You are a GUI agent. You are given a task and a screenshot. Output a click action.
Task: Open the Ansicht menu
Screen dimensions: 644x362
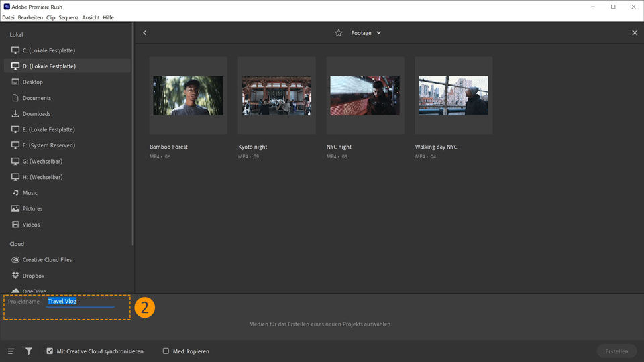(91, 17)
